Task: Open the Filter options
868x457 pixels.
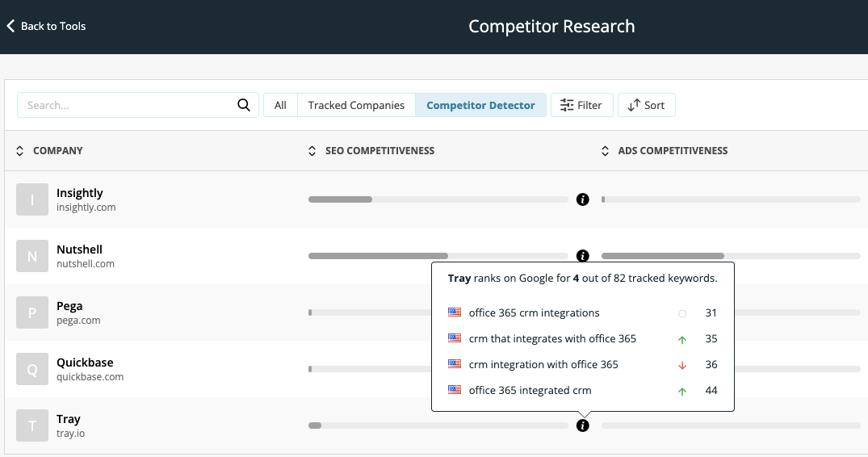Action: point(581,105)
